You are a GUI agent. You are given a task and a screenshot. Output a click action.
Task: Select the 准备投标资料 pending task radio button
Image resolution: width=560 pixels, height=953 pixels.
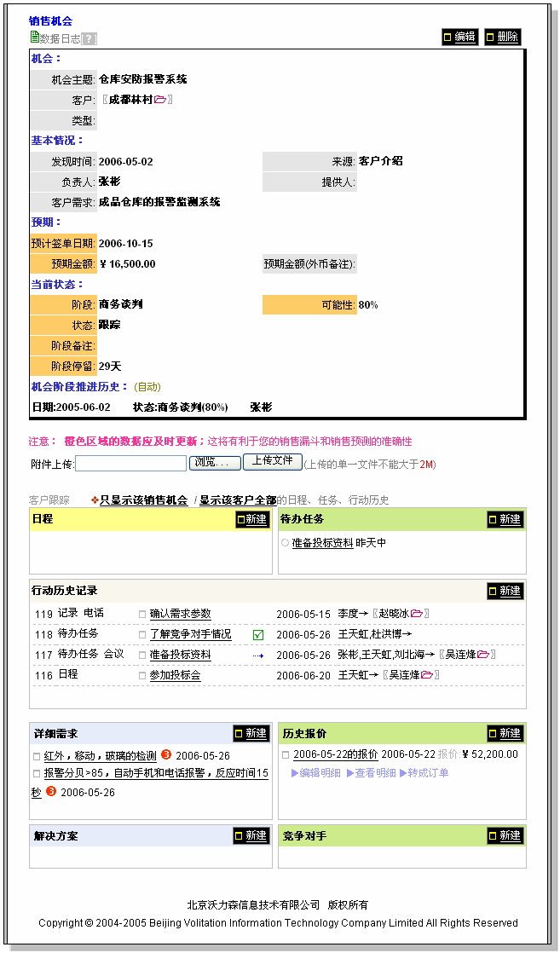click(285, 543)
